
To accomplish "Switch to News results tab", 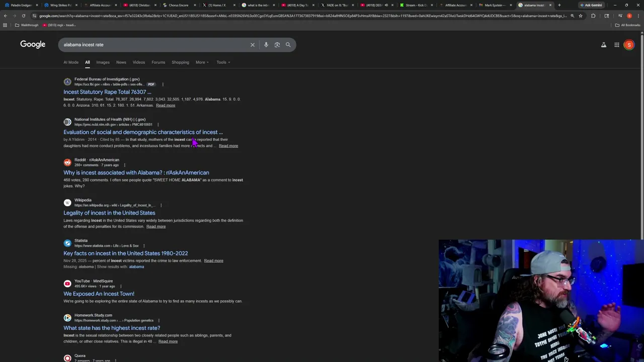I will tap(121, 62).
